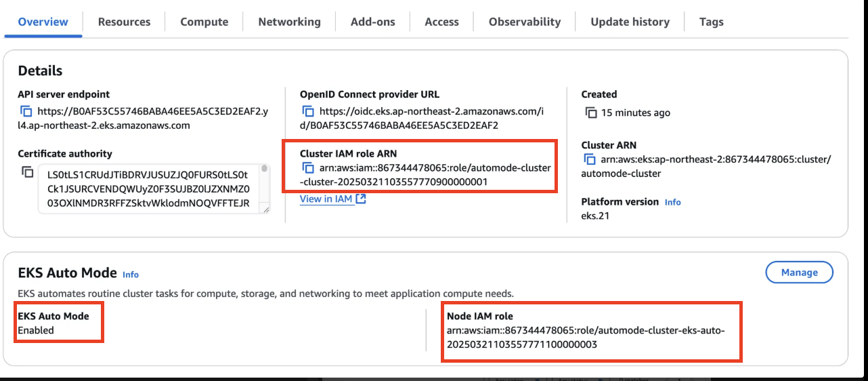Copy the Created timestamp
This screenshot has width=868, height=381.
(x=590, y=113)
